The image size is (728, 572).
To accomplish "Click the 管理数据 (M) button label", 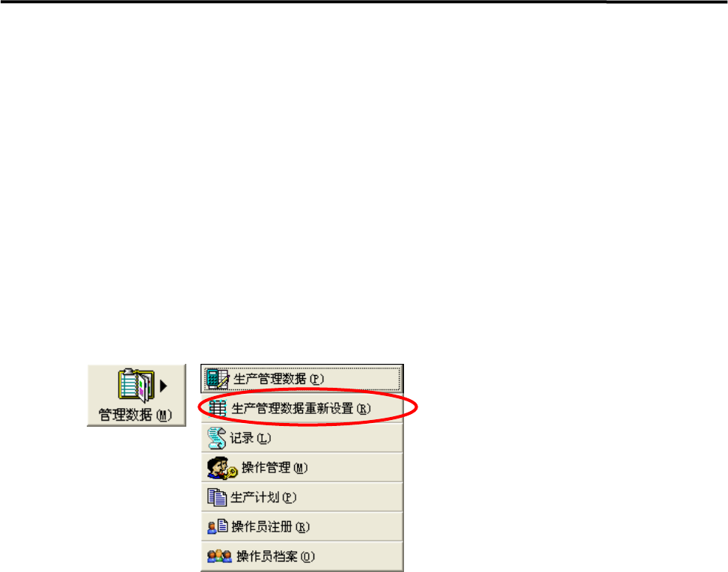I will (x=135, y=415).
